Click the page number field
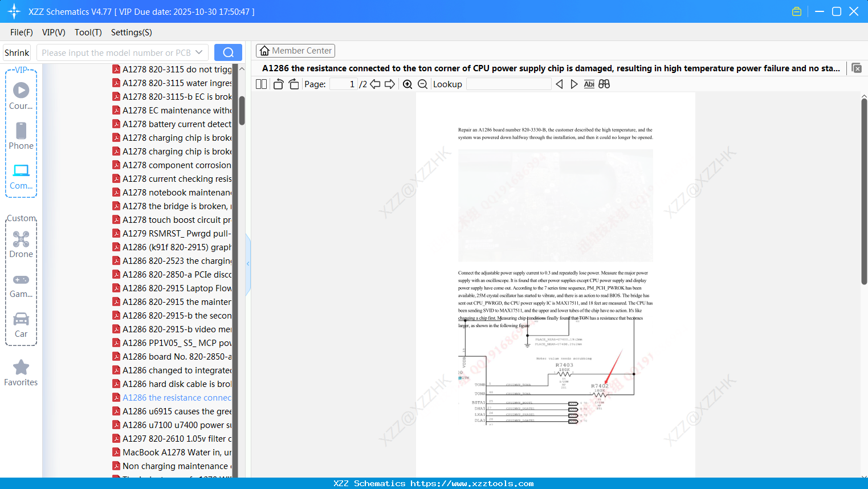 point(344,84)
